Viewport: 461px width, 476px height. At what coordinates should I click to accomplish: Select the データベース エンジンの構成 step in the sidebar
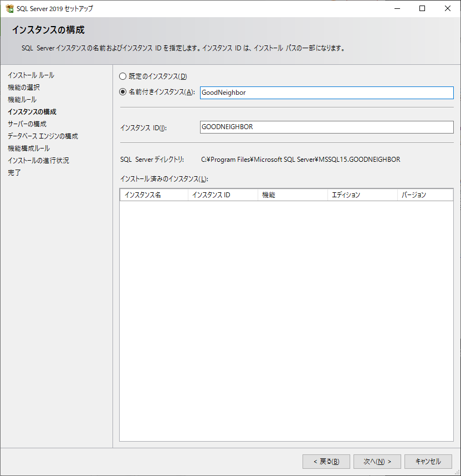(43, 136)
